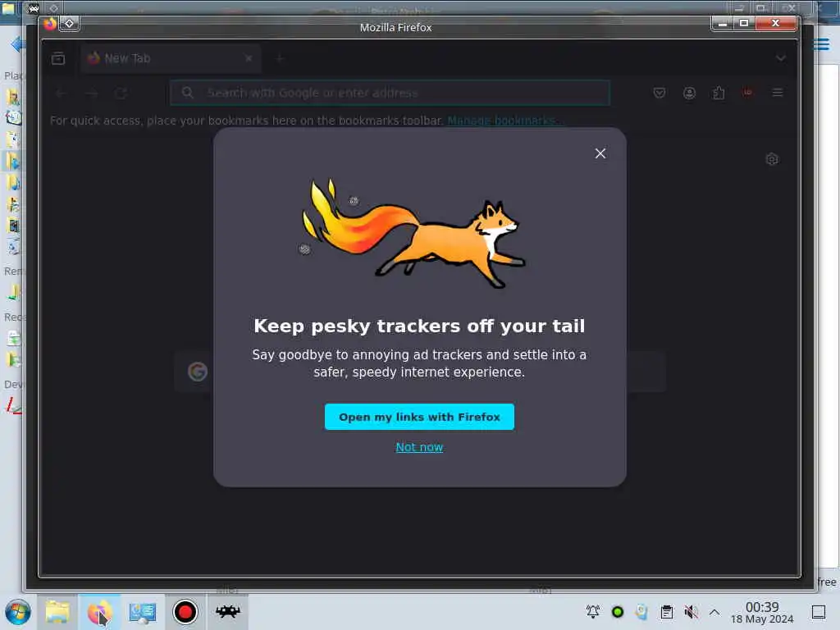Viewport: 840px width, 630px height.
Task: Open the Extensions puzzle icon
Action: [719, 94]
